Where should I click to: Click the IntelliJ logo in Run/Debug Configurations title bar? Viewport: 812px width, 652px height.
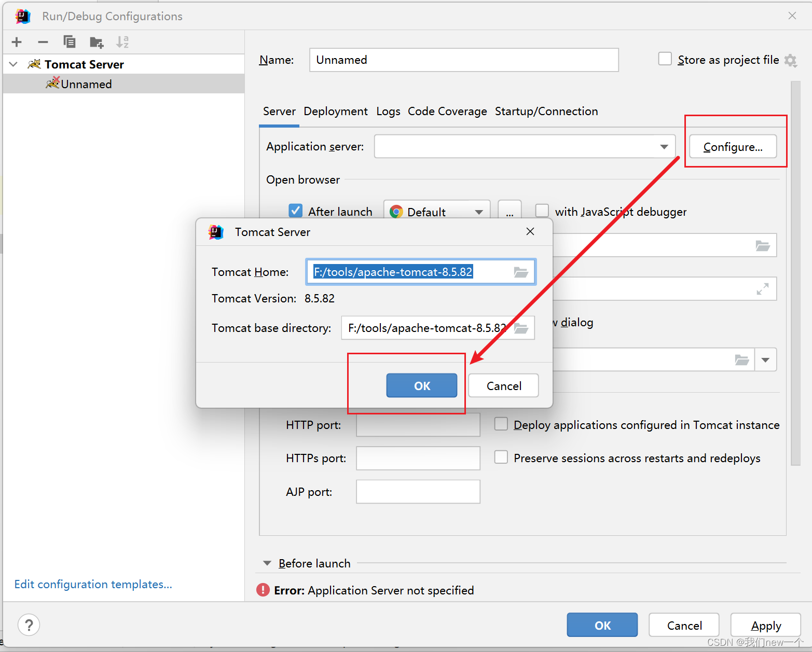23,16
